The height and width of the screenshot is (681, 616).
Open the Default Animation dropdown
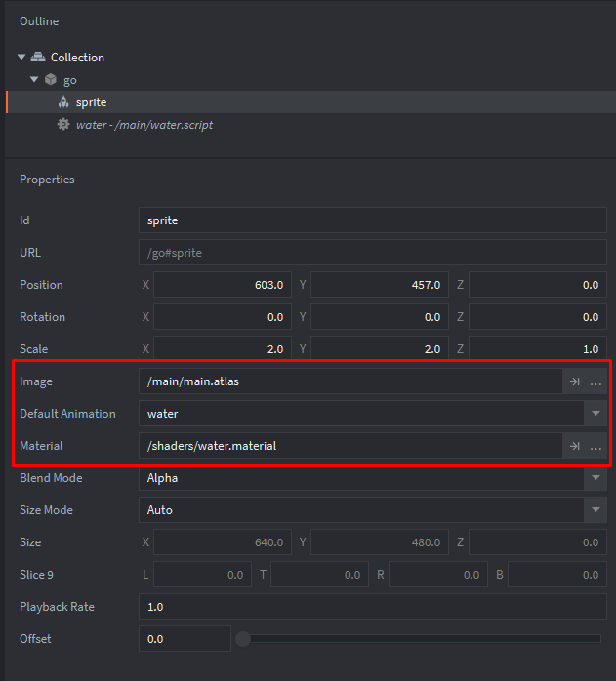click(595, 414)
